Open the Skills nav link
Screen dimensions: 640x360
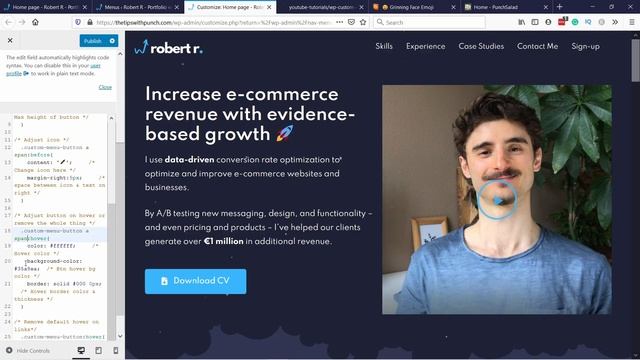[x=384, y=46]
